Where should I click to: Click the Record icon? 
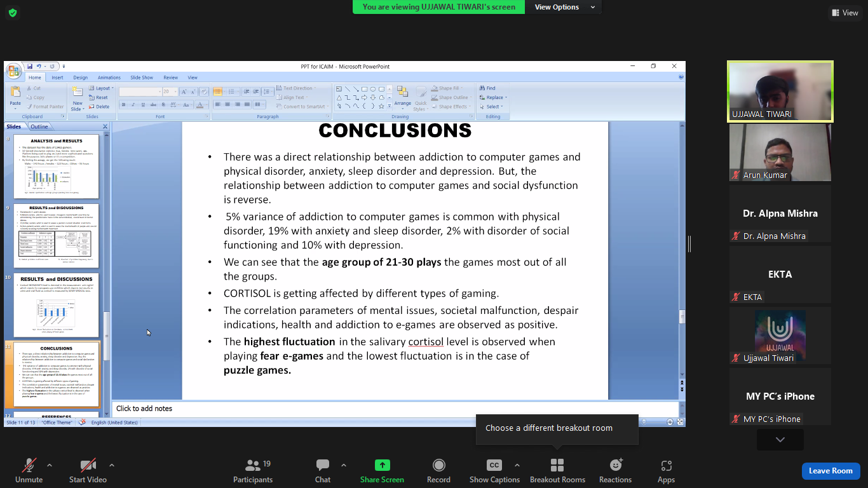(438, 465)
